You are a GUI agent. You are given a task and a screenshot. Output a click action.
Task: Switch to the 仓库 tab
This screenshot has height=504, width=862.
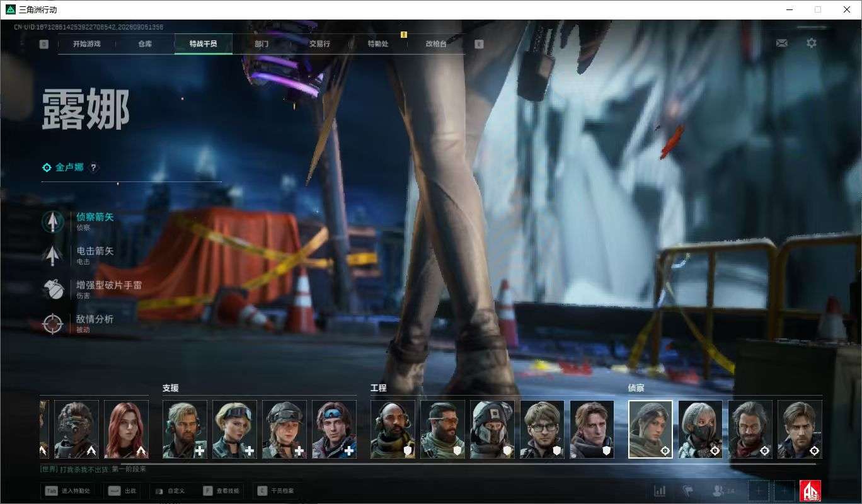click(145, 44)
